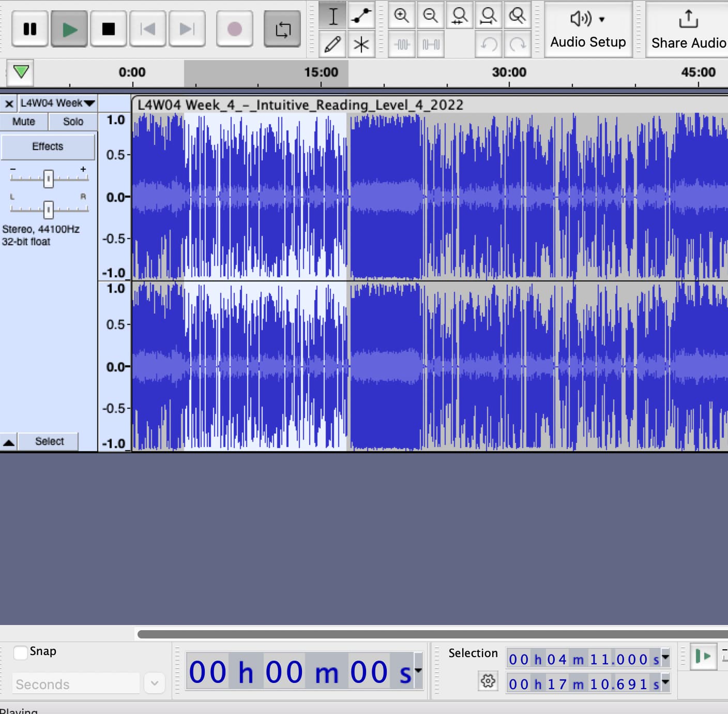The width and height of the screenshot is (728, 714).
Task: Click the track gain slider handle
Action: click(48, 179)
